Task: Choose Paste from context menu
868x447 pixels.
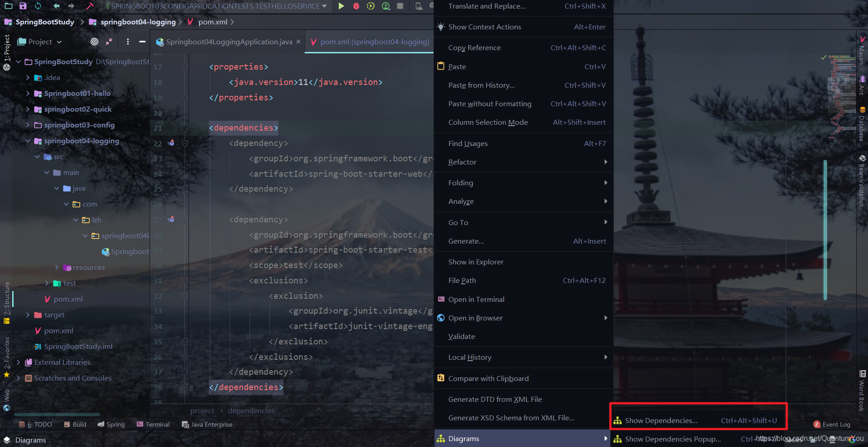Action: (524, 66)
